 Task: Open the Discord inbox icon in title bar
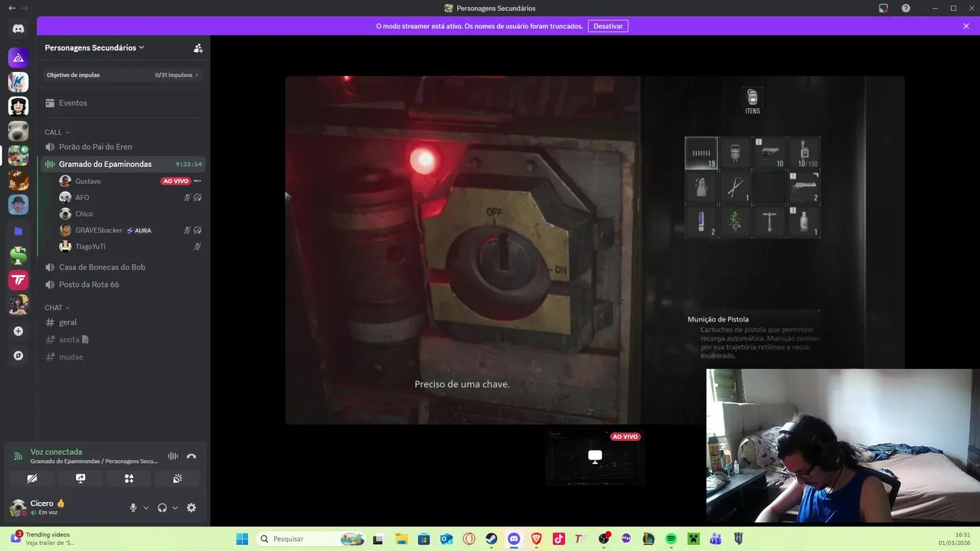(883, 8)
